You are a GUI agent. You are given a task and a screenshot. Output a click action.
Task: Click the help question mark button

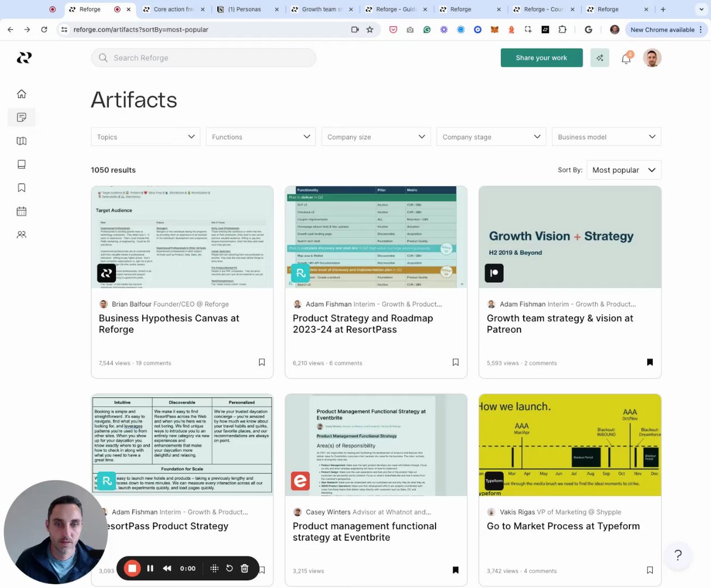coord(678,555)
